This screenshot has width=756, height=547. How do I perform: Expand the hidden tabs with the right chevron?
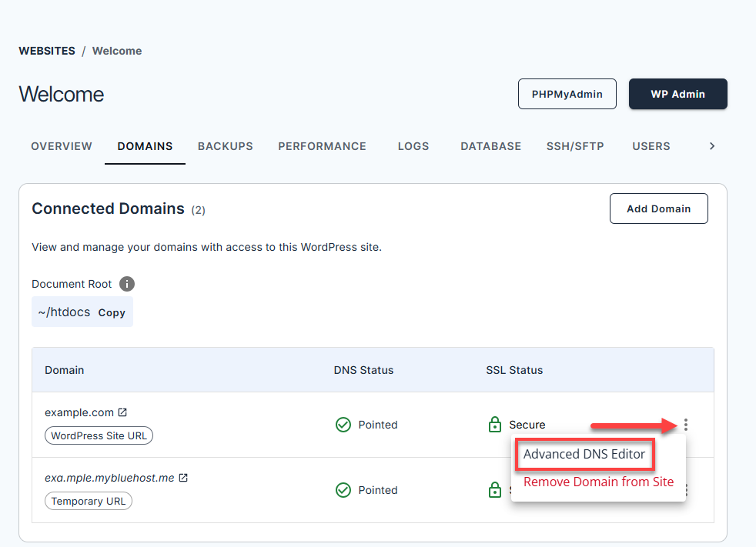tap(711, 145)
